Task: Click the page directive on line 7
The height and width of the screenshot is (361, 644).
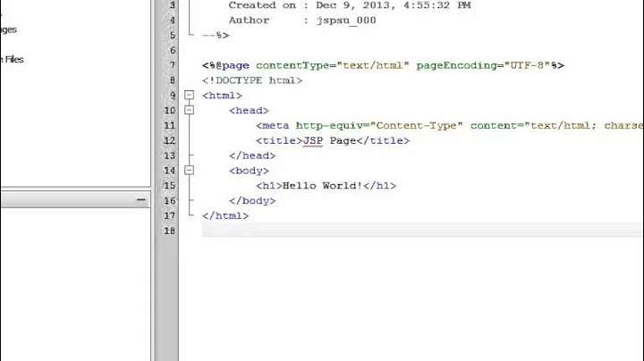Action: [383, 65]
